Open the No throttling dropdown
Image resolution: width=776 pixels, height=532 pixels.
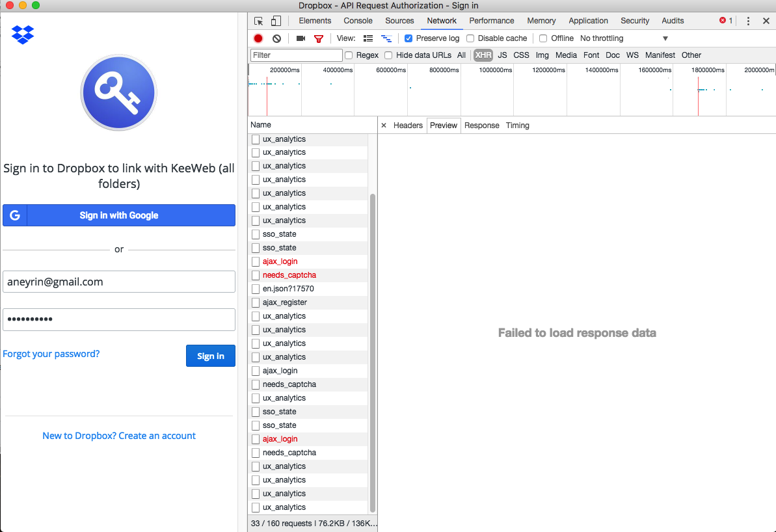pos(601,38)
